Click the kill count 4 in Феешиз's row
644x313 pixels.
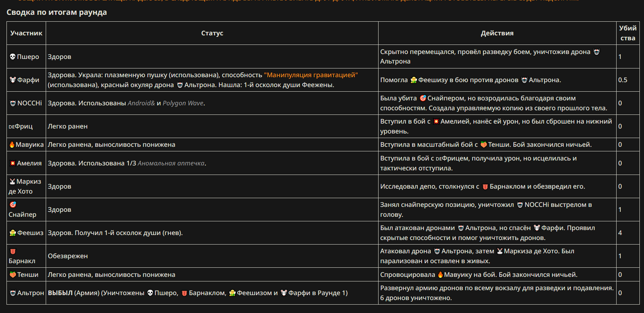pos(620,233)
